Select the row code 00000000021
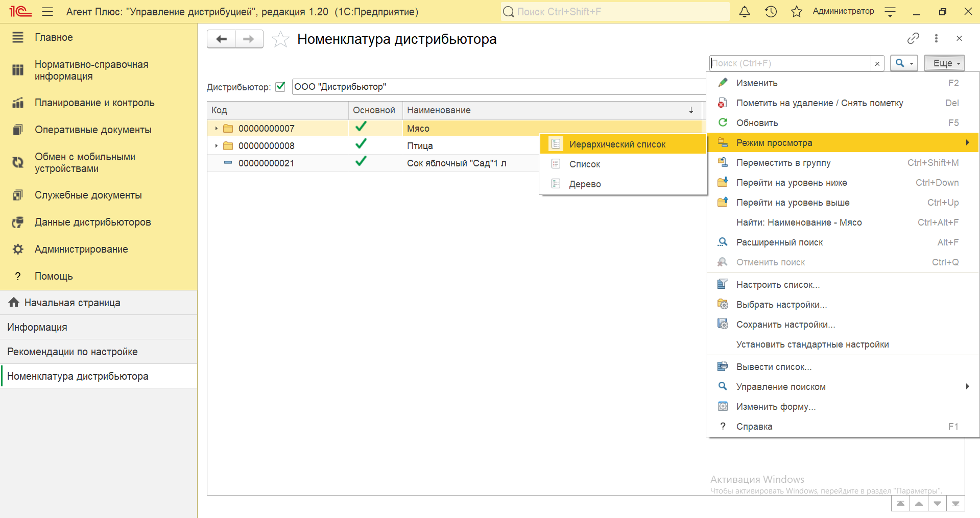Screen dimensions: 980x518 point(266,163)
